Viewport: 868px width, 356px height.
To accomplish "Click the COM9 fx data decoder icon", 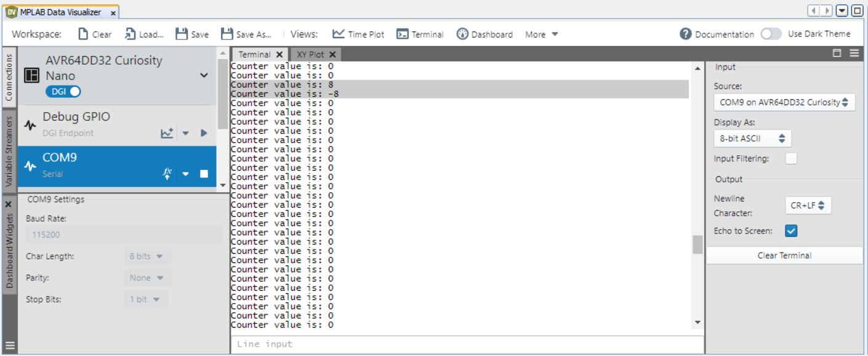I will click(x=166, y=174).
